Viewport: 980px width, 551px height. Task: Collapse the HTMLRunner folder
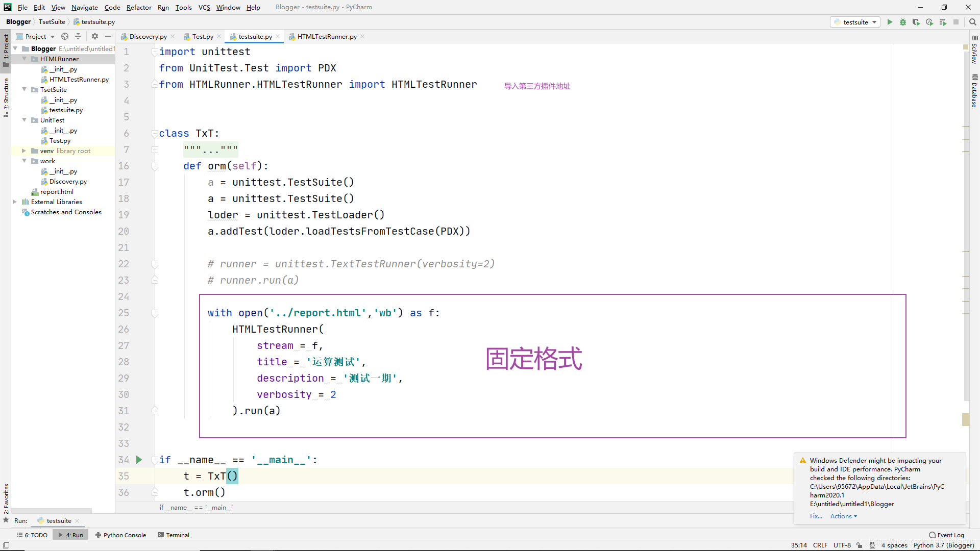[x=24, y=59]
